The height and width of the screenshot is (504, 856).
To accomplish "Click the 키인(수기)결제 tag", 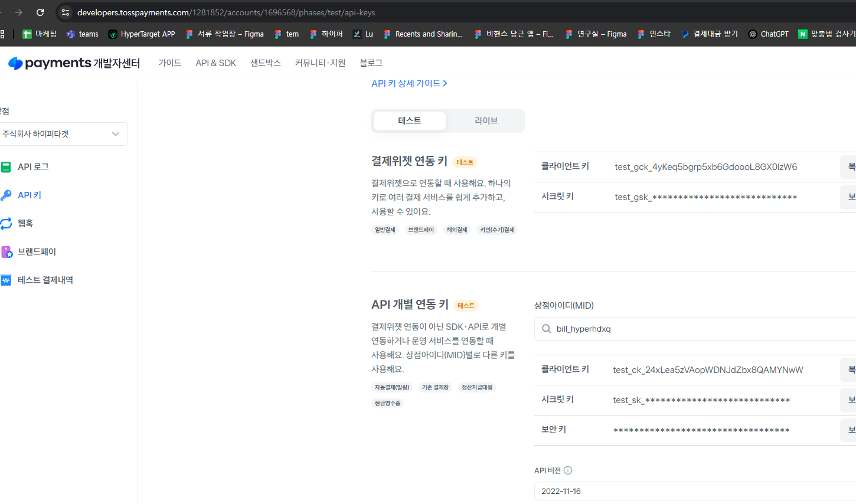I will pos(497,230).
